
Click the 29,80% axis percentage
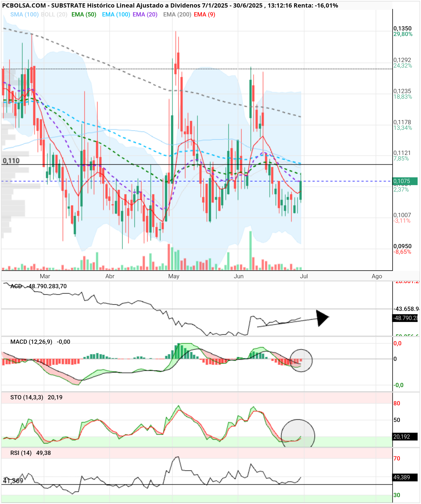click(x=403, y=34)
